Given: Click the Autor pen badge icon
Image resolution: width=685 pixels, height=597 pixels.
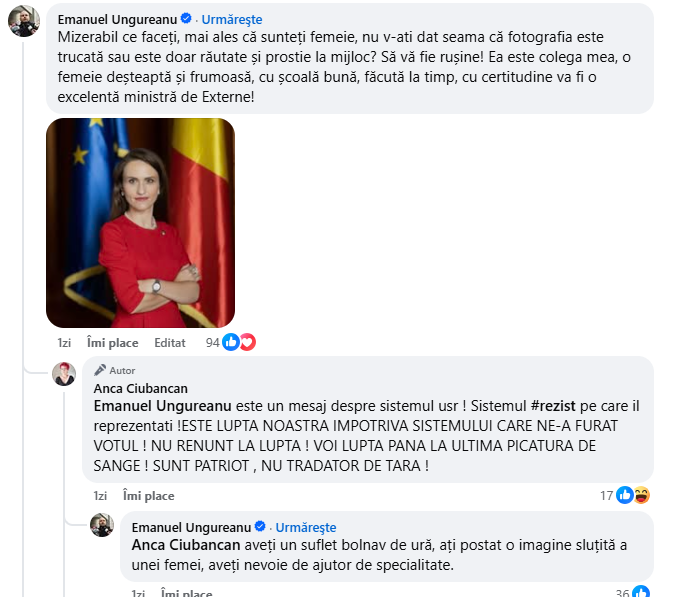Looking at the screenshot, I should point(100,370).
